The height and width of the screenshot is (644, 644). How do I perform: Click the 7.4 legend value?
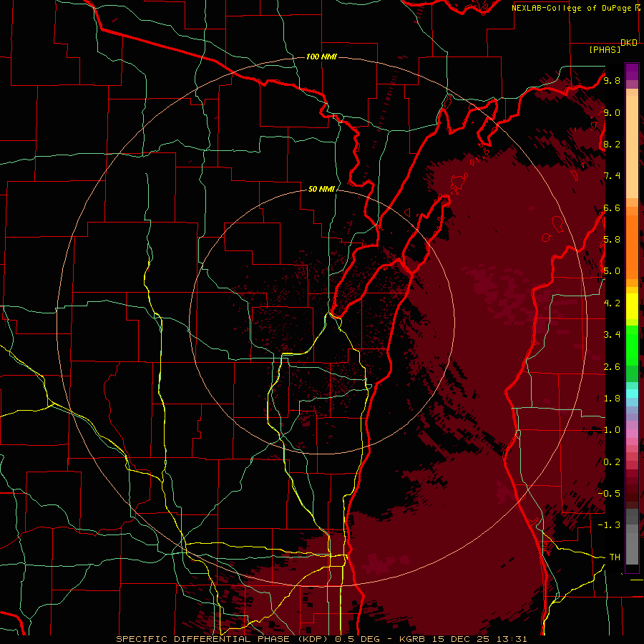coord(612,176)
